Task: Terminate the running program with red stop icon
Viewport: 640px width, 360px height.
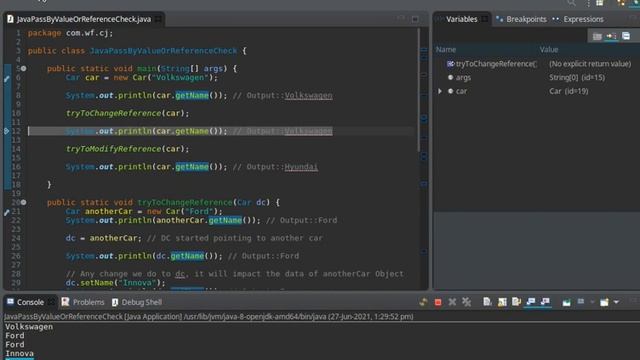Action: [438, 302]
